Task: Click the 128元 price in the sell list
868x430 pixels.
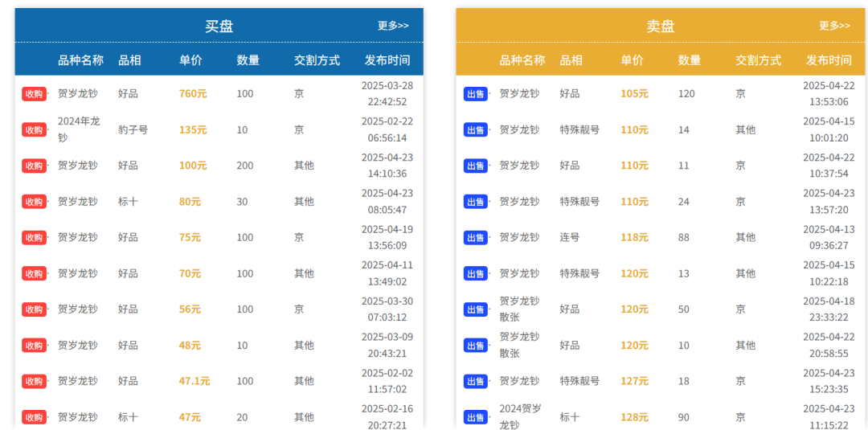Action: tap(634, 416)
